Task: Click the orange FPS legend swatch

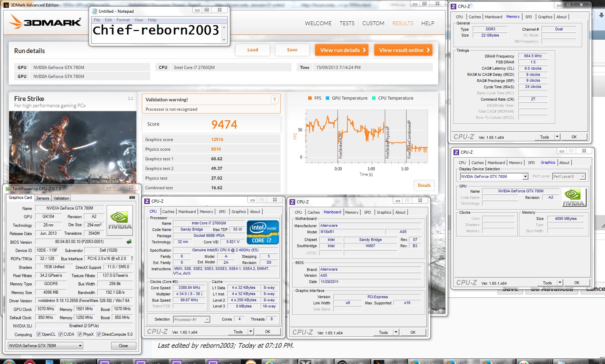Action: point(310,98)
